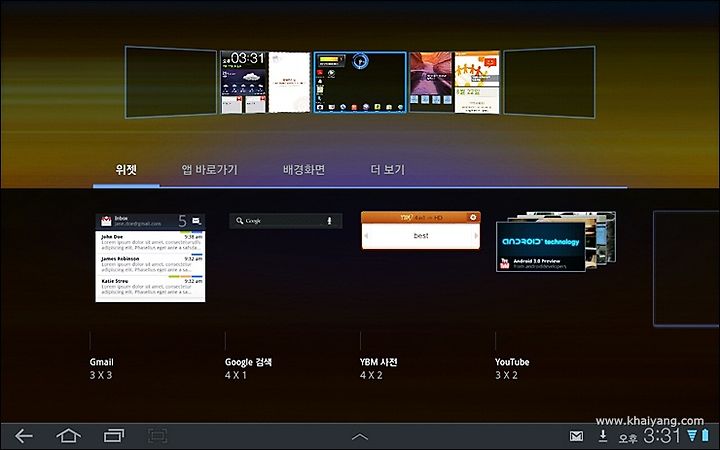Tap the Gmail envelope icon in widget
The width and height of the screenshot is (720, 450).
[x=106, y=221]
